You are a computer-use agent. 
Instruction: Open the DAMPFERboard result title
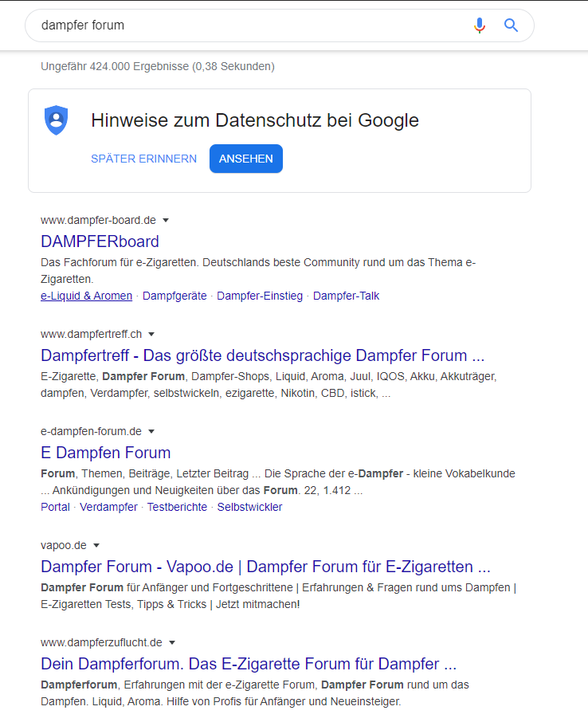[x=100, y=241]
